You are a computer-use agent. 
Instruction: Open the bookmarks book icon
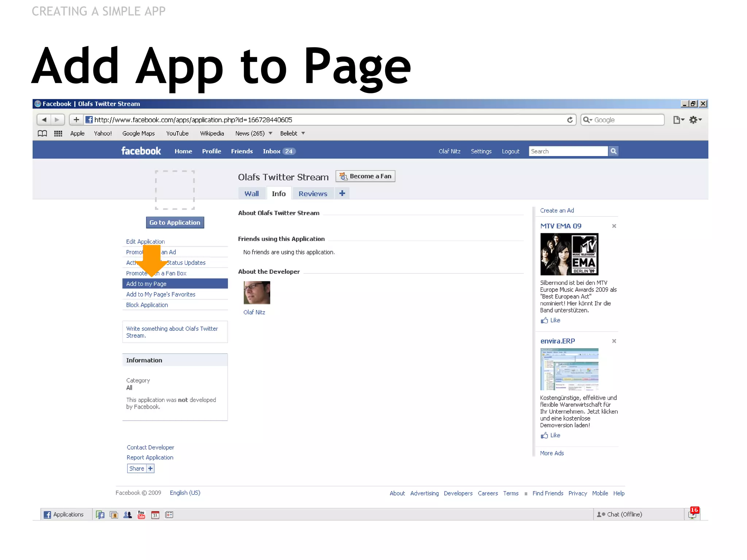[x=42, y=133]
